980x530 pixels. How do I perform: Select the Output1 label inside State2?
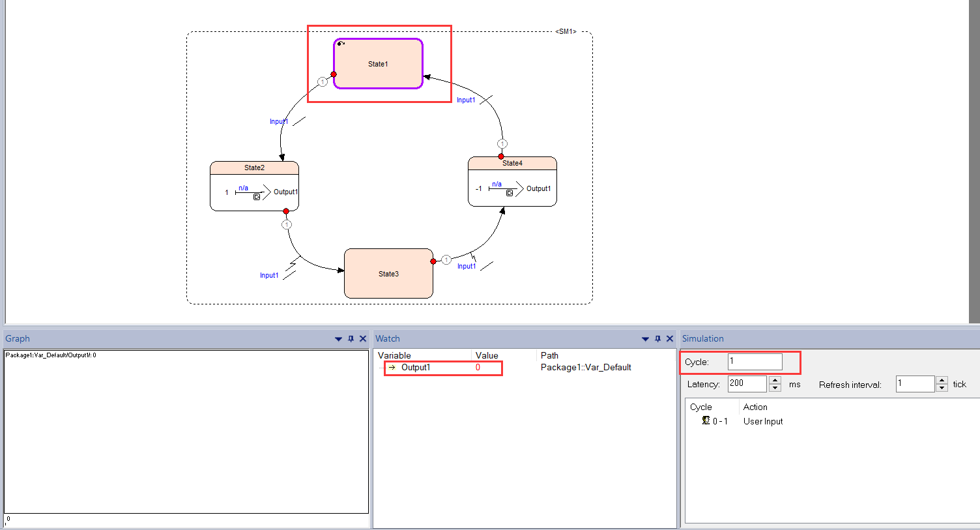coord(285,192)
